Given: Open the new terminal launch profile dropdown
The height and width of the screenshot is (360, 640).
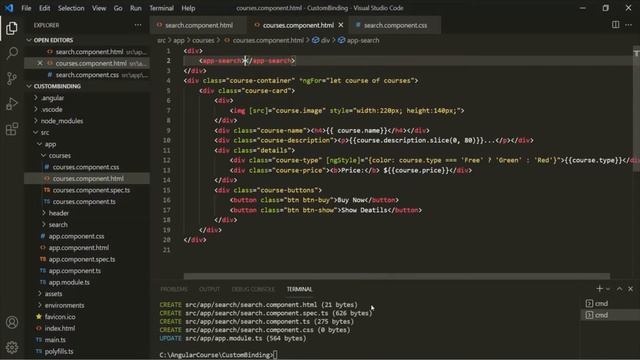Looking at the screenshot, I should tap(608, 289).
